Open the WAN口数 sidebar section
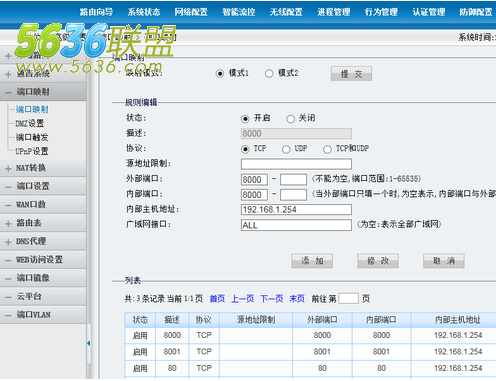 point(43,205)
